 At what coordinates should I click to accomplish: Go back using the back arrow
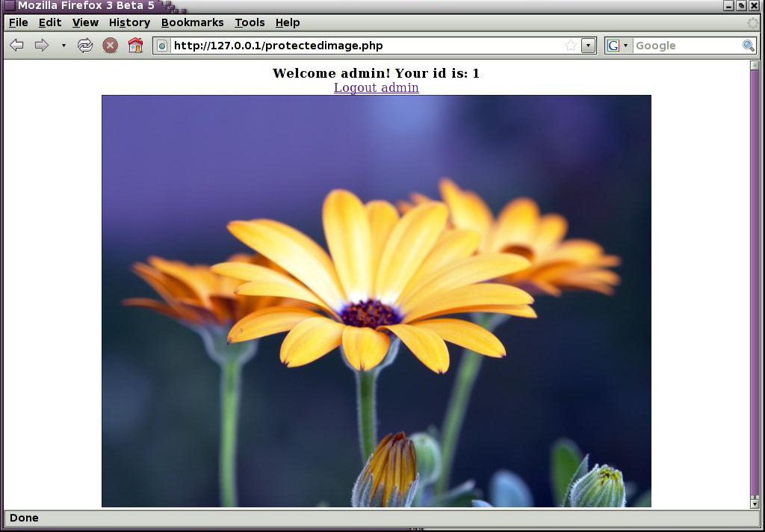pos(16,46)
